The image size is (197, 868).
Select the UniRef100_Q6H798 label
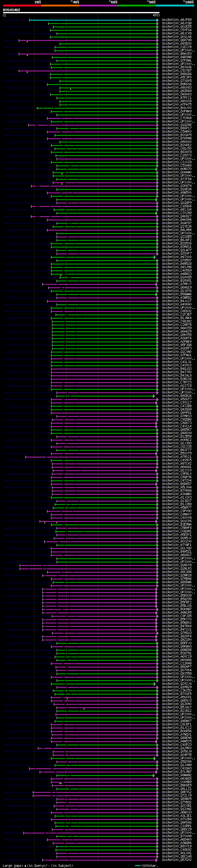pyautogui.click(x=177, y=40)
